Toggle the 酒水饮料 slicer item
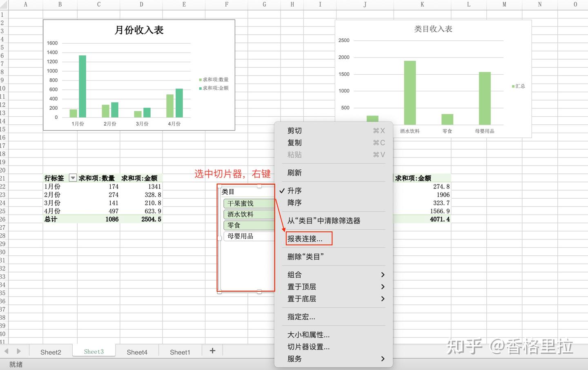Viewport: 588px width, 370px height. (x=249, y=214)
